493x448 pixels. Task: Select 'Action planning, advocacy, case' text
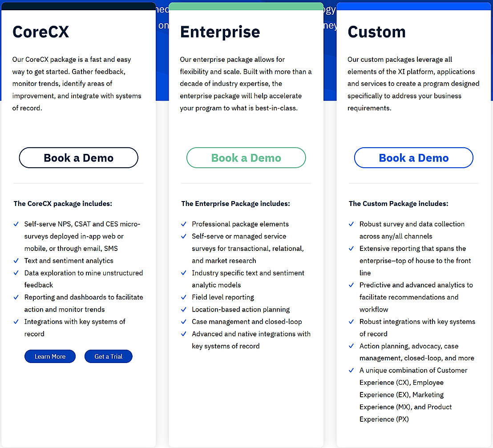pyautogui.click(x=409, y=346)
